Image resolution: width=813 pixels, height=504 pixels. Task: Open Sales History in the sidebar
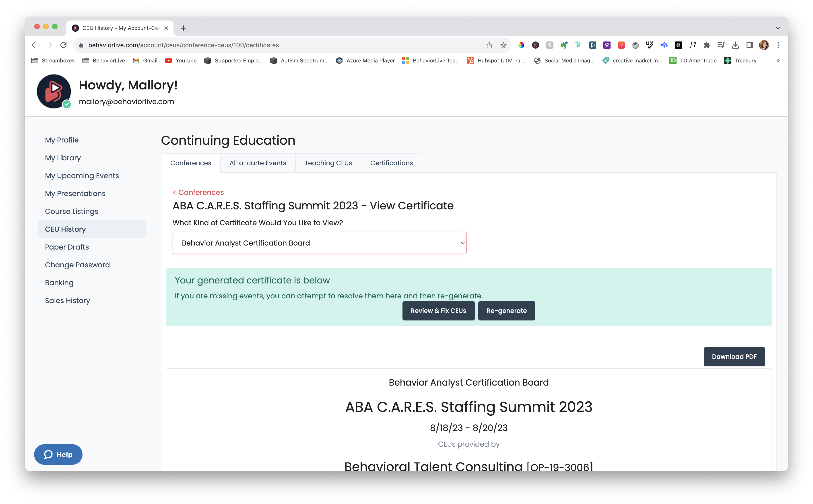point(67,300)
